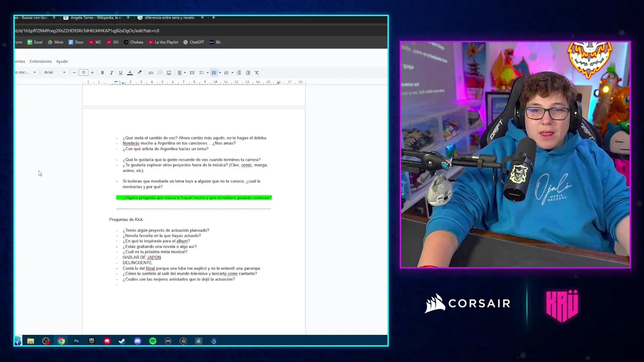
Task: Click the 'Preguntas de Kick:' heading
Action: click(126, 219)
